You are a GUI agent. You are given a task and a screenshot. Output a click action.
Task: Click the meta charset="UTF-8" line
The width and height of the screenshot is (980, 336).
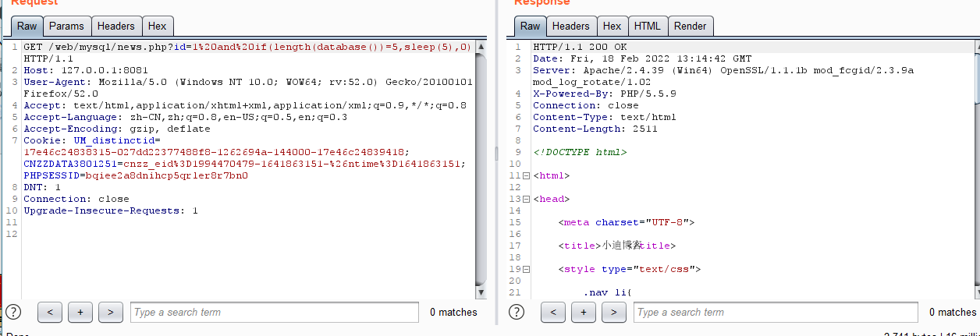[x=627, y=222]
